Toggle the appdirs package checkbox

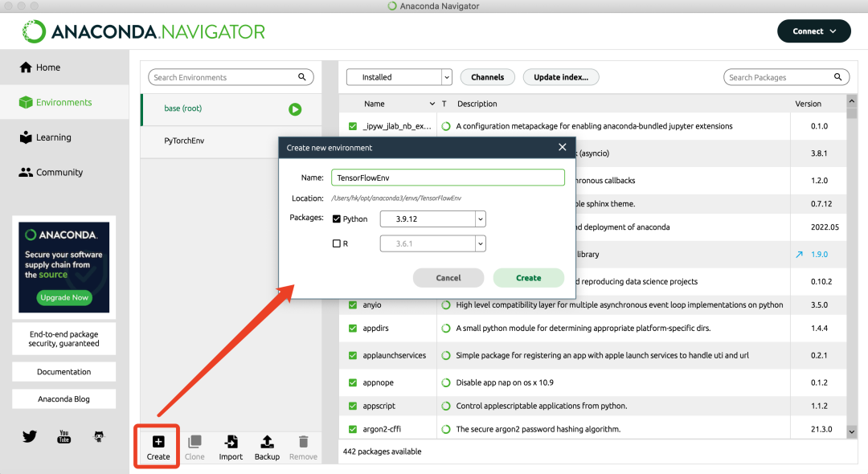tap(353, 328)
